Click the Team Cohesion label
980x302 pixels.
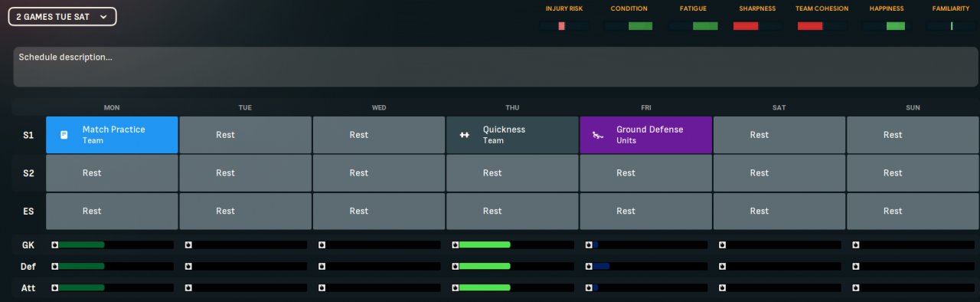(823, 8)
